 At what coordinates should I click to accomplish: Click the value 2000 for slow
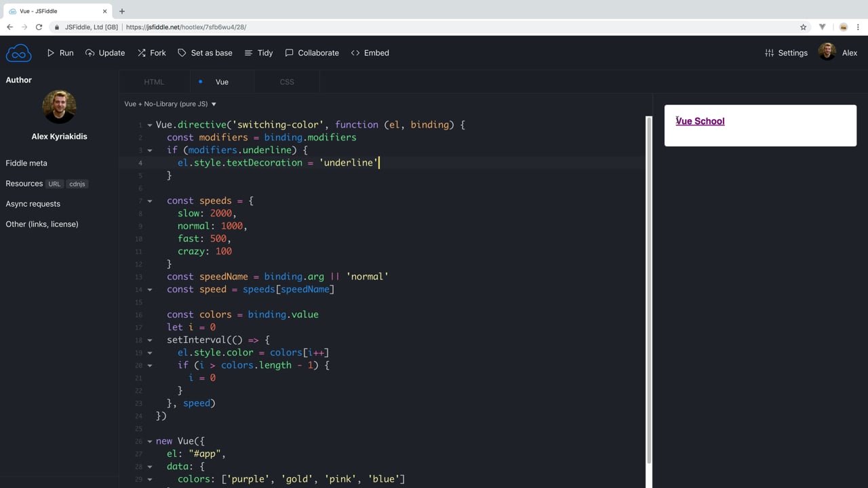[x=221, y=213]
